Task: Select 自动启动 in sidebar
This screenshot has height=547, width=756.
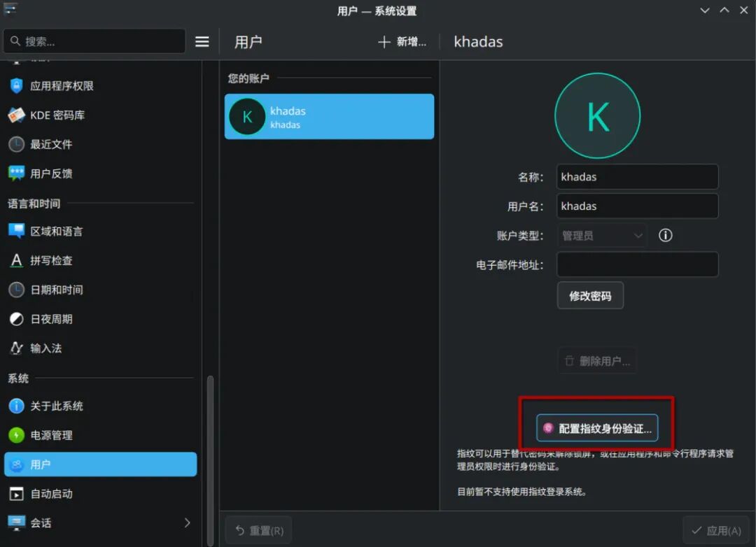Action: point(100,494)
